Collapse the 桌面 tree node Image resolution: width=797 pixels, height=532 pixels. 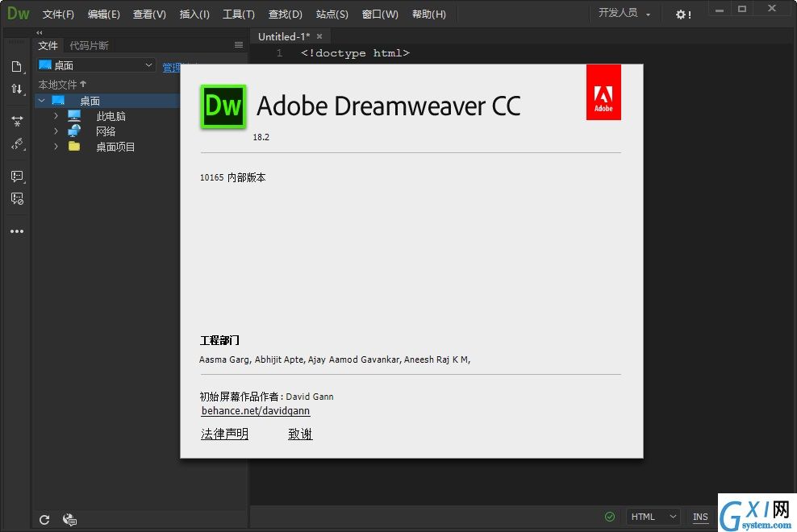tap(42, 101)
